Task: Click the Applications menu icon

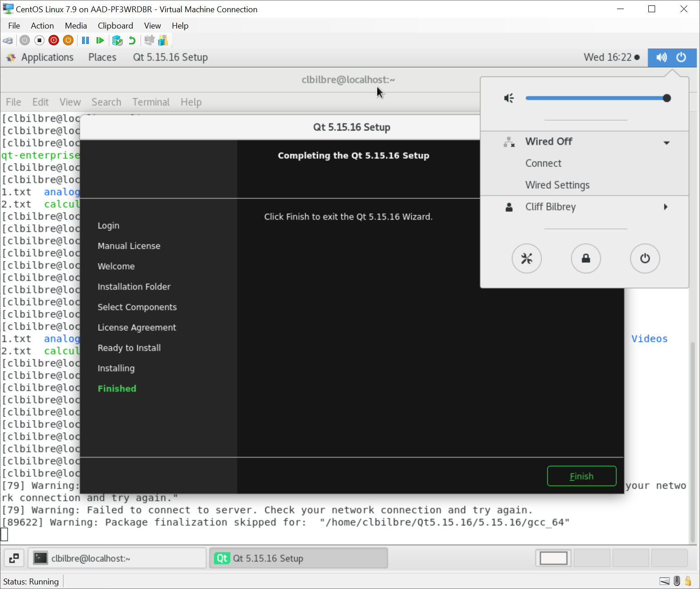Action: click(11, 58)
